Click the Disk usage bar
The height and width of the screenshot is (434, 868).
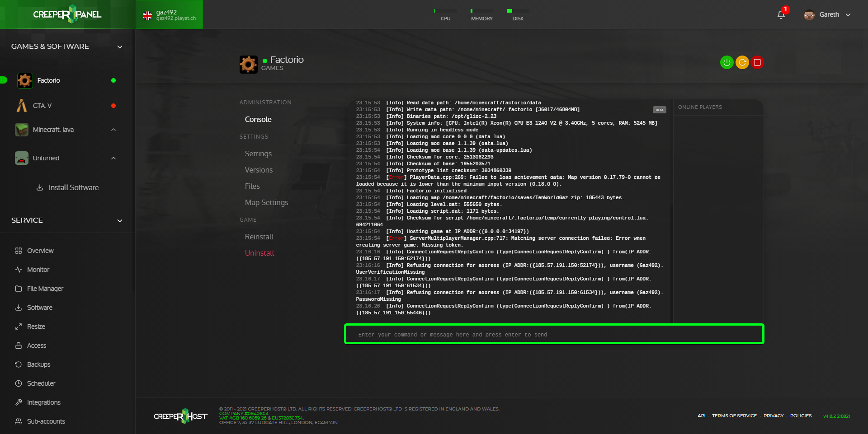click(x=518, y=11)
